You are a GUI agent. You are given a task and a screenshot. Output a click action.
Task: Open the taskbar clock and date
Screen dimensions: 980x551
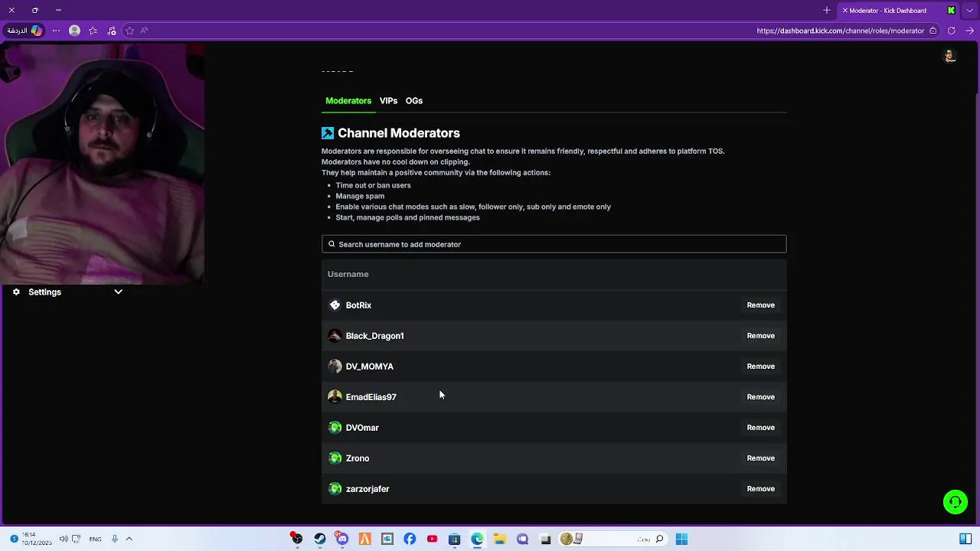[36, 539]
